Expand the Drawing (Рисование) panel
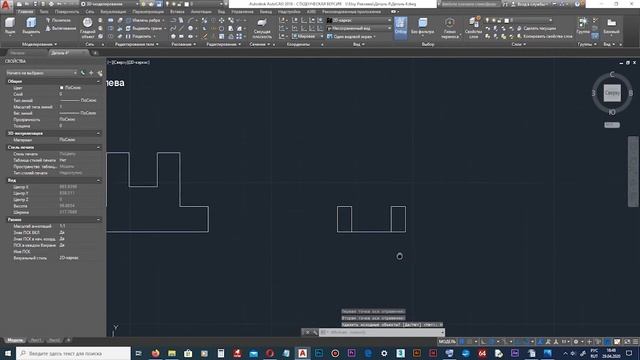The image size is (640, 360). click(x=183, y=44)
